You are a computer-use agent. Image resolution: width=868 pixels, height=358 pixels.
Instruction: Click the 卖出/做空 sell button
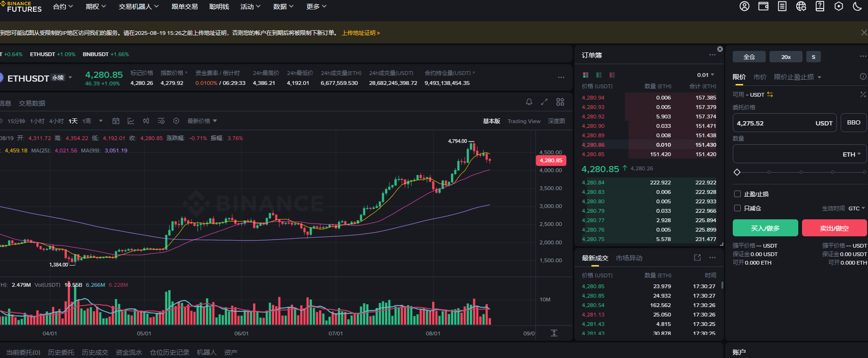click(835, 228)
